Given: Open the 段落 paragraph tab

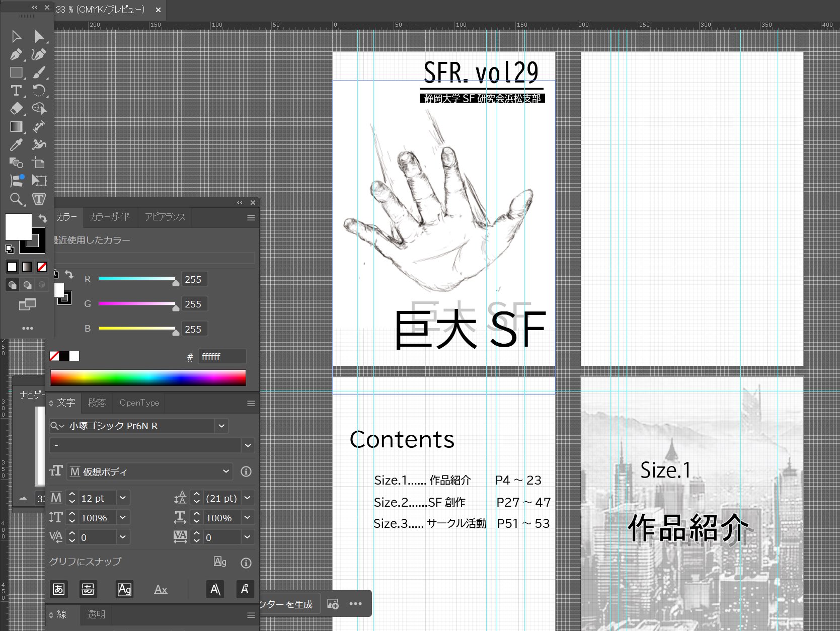Looking at the screenshot, I should pos(97,403).
